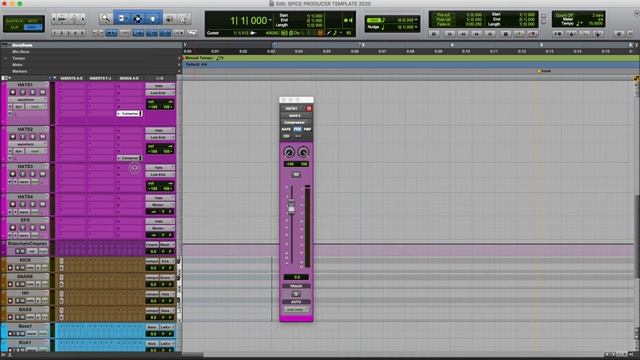Open main counter format dropdown
640x360 pixels.
click(270, 20)
